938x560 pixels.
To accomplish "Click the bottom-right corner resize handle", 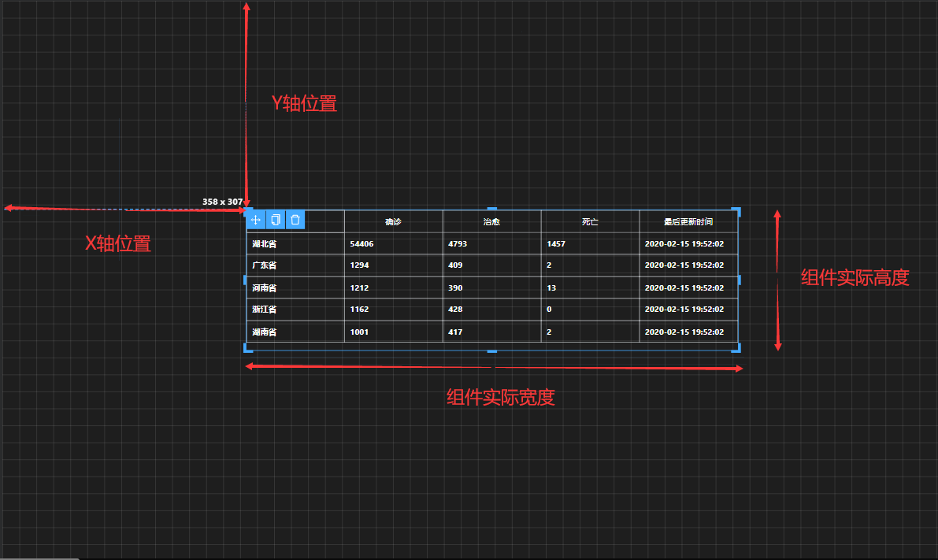I will (736, 347).
